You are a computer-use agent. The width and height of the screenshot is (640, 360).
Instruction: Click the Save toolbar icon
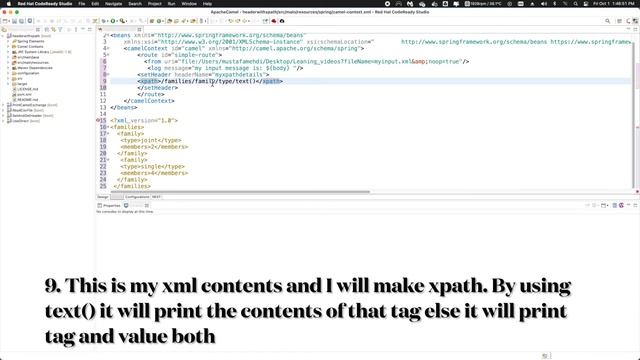(14, 21)
